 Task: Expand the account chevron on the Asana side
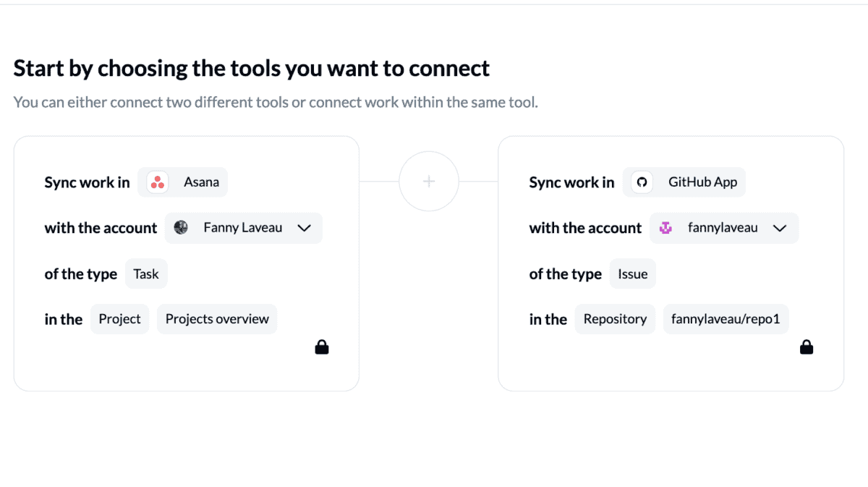[303, 227]
